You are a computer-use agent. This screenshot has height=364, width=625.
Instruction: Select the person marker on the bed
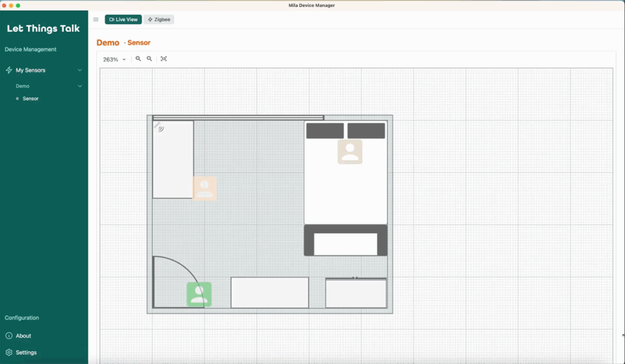tap(350, 152)
